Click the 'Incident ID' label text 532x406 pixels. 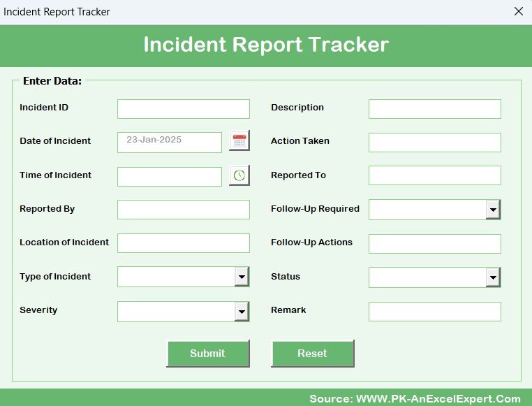point(44,108)
